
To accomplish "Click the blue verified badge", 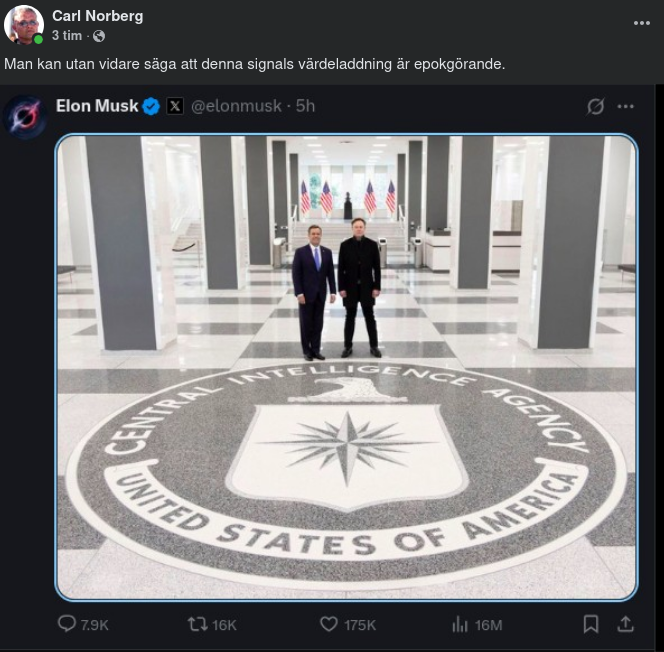I will pyautogui.click(x=151, y=106).
